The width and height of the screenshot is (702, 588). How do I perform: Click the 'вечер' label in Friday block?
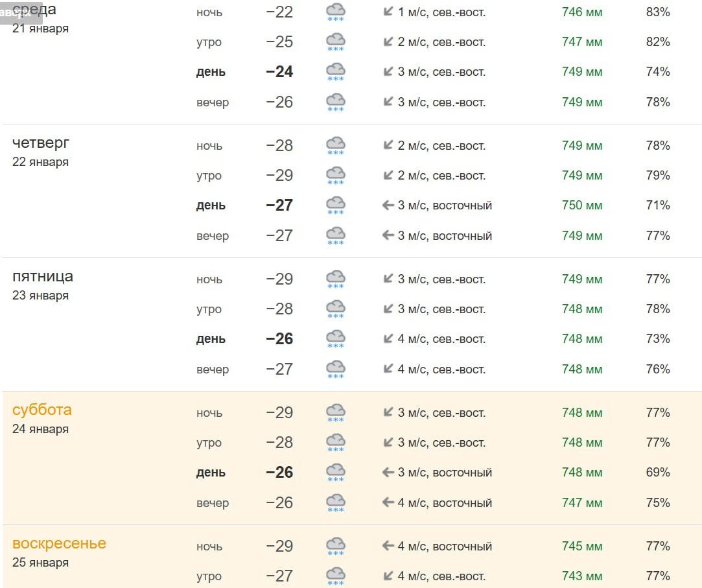pos(213,370)
